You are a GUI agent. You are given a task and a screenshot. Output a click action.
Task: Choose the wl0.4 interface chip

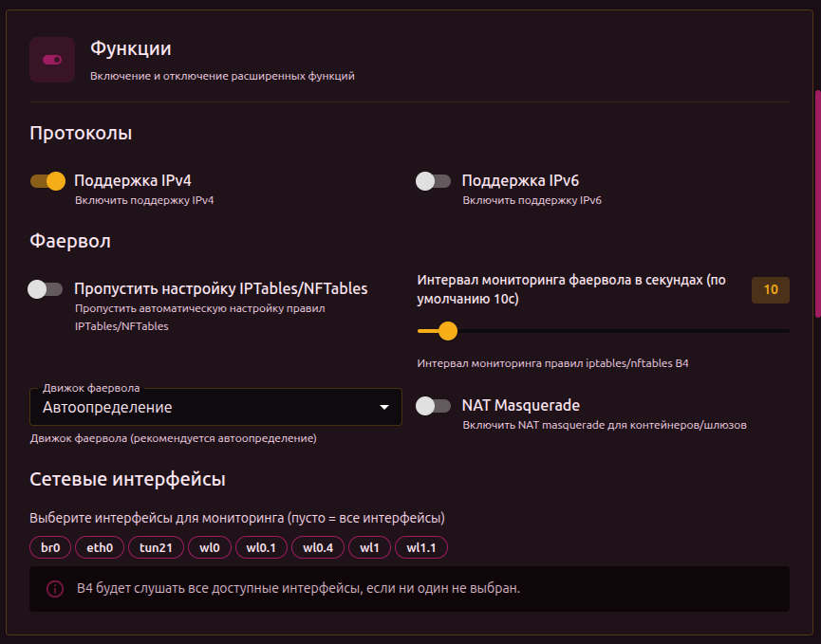(x=318, y=547)
